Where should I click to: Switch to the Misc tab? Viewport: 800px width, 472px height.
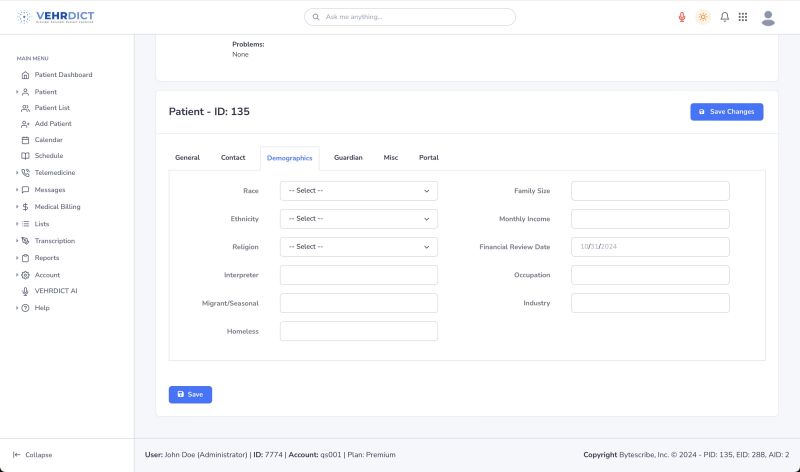(x=391, y=158)
